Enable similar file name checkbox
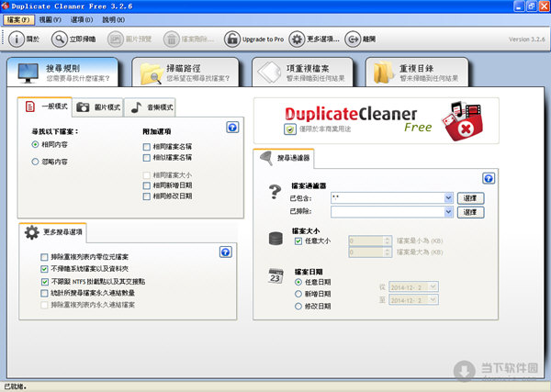Image resolution: width=551 pixels, height=392 pixels. tap(147, 158)
